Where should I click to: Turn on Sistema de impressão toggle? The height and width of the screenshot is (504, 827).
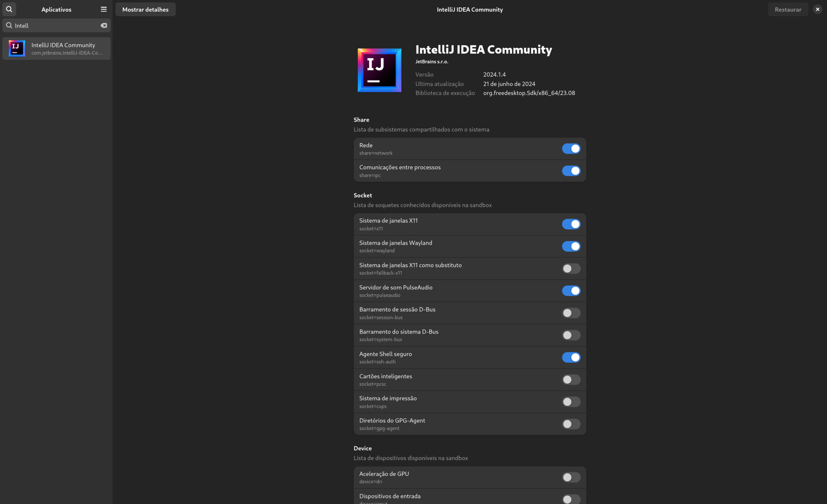(x=571, y=402)
